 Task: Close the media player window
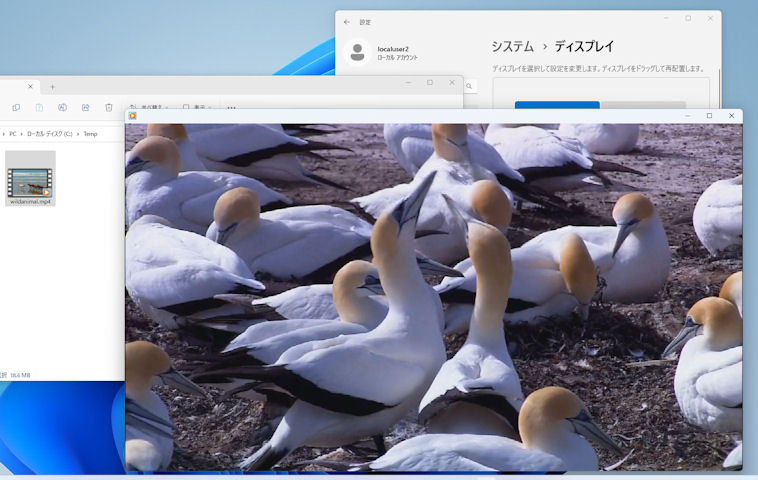tap(731, 116)
